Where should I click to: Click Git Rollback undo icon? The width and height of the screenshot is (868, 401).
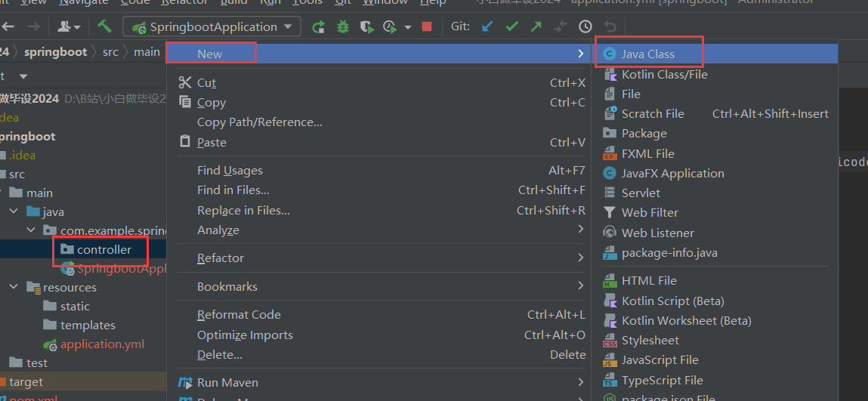click(610, 26)
